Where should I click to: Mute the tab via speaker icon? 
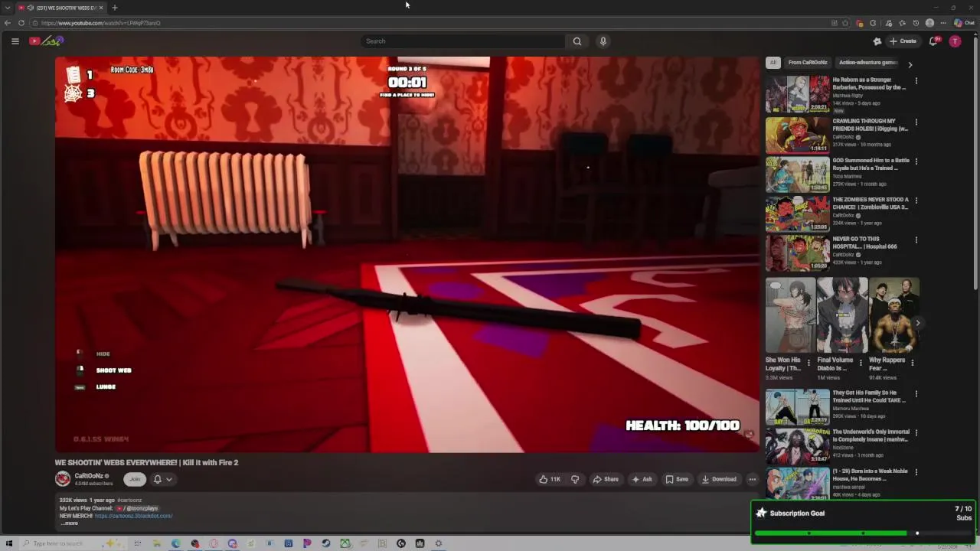click(x=30, y=8)
